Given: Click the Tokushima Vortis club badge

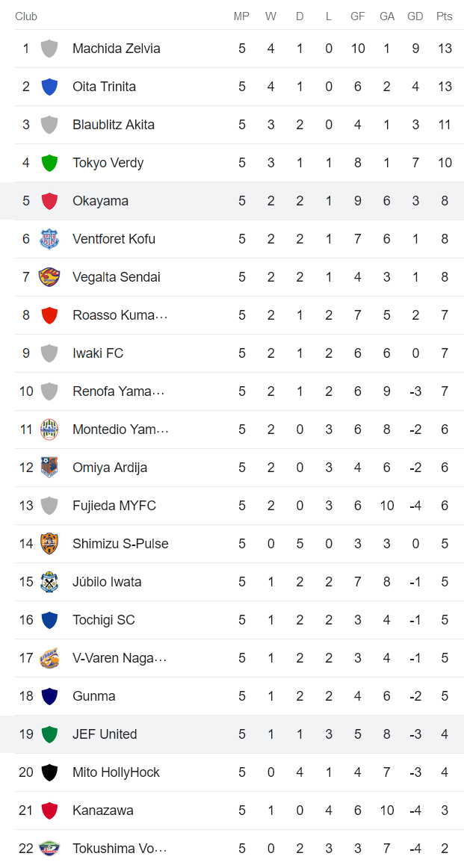Looking at the screenshot, I should [x=49, y=848].
